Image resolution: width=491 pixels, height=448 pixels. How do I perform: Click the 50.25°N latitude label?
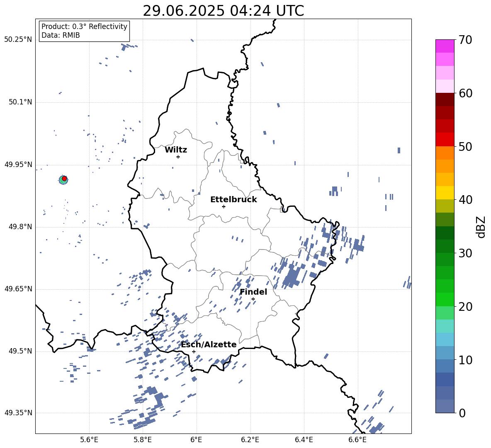(18, 40)
